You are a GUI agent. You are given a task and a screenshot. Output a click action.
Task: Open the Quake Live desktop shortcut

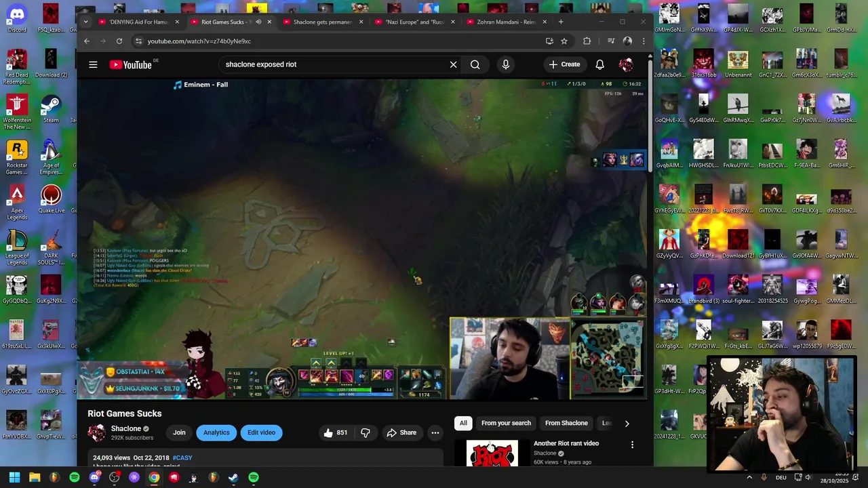(51, 199)
